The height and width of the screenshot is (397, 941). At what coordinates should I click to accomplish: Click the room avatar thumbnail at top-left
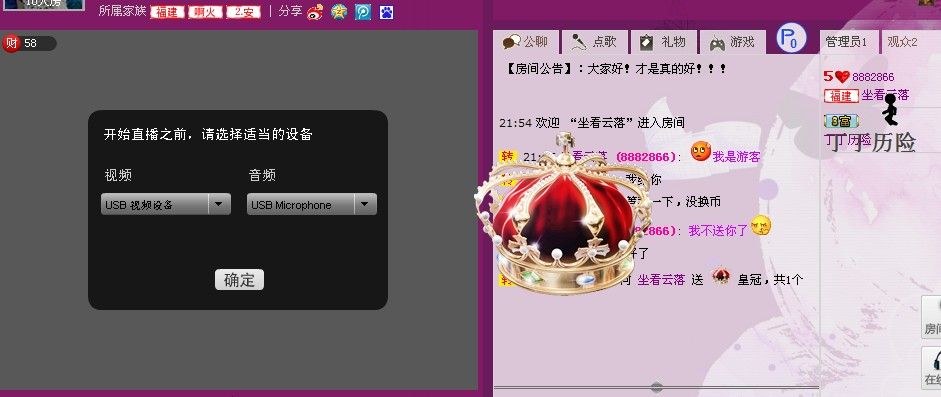[x=44, y=5]
